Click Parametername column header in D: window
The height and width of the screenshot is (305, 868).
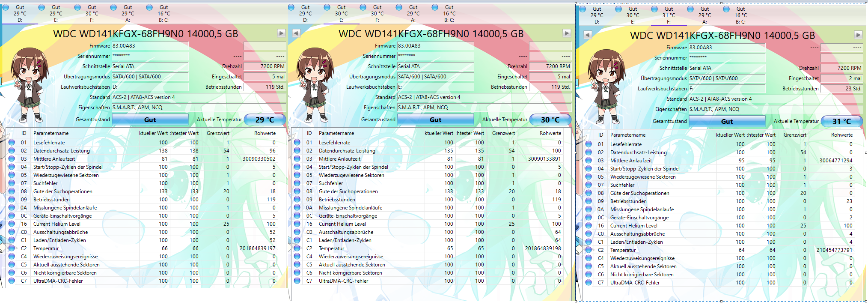point(86,133)
